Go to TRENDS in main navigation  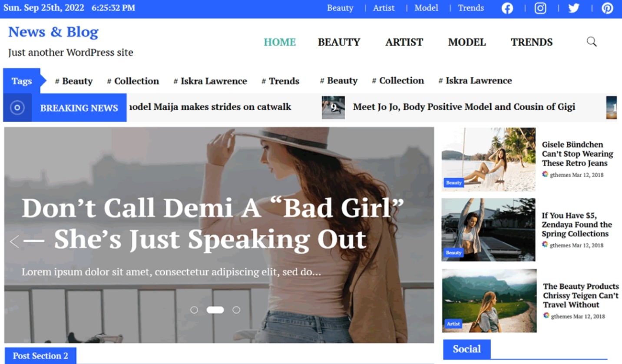pos(532,42)
